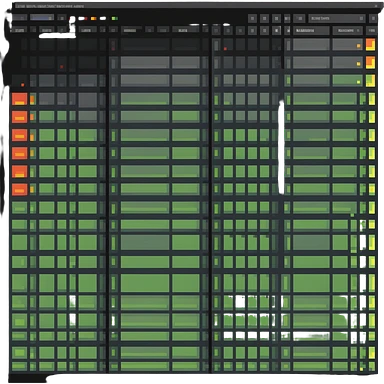Click the small button right of the top toolbar dropdown
The image size is (384, 384).
[x=373, y=18]
